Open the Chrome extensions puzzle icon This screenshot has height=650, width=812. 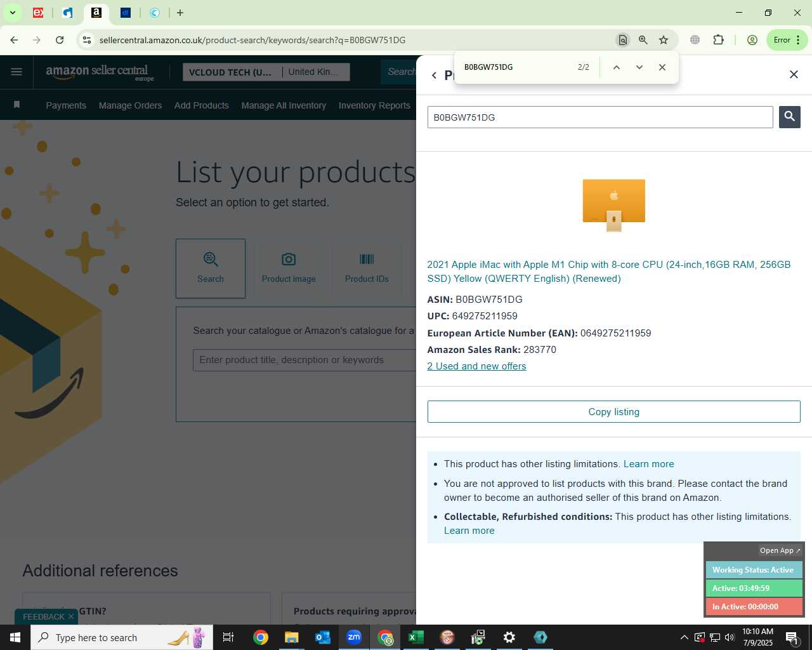pyautogui.click(x=718, y=40)
